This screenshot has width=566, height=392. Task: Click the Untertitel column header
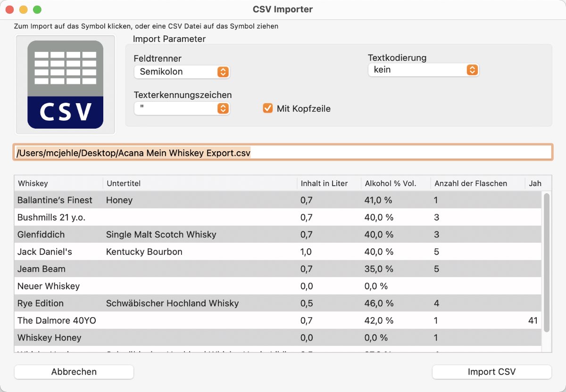point(200,183)
